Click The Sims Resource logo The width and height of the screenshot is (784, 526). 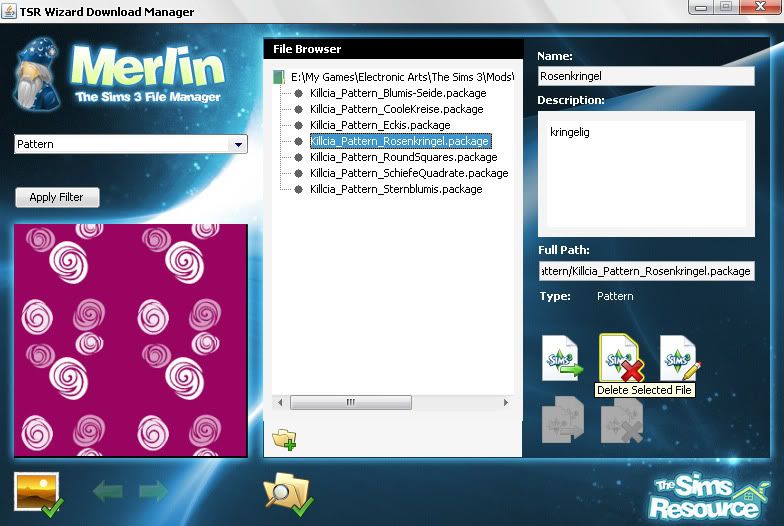click(x=710, y=496)
